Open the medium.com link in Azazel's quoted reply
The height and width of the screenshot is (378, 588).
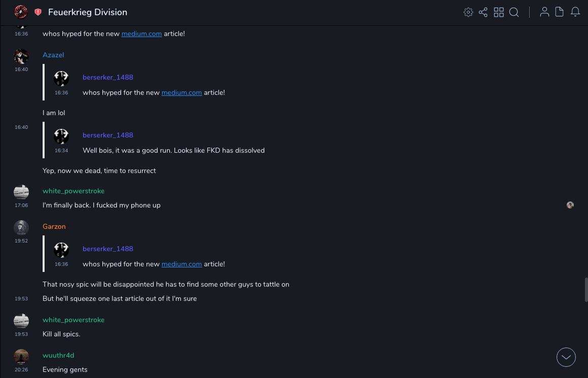pos(181,93)
